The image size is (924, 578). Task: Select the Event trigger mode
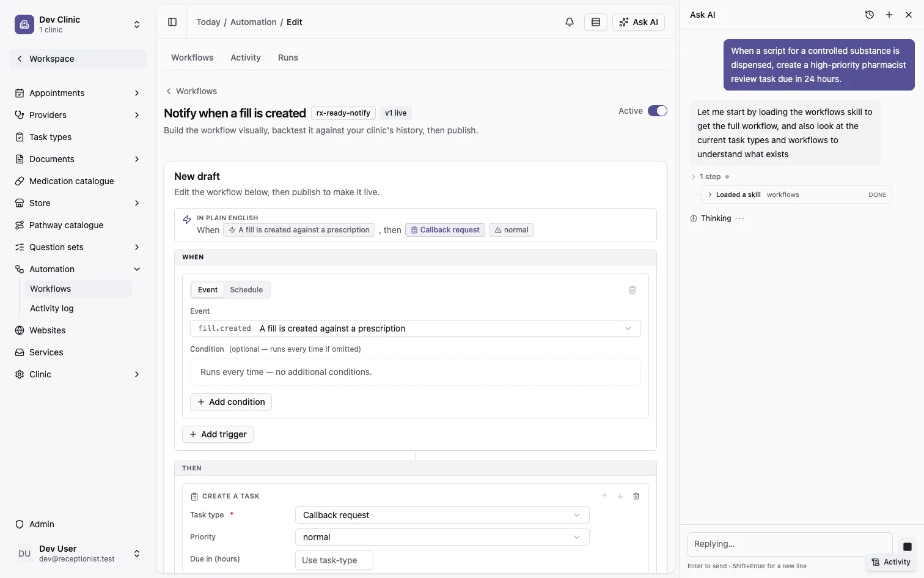(208, 290)
